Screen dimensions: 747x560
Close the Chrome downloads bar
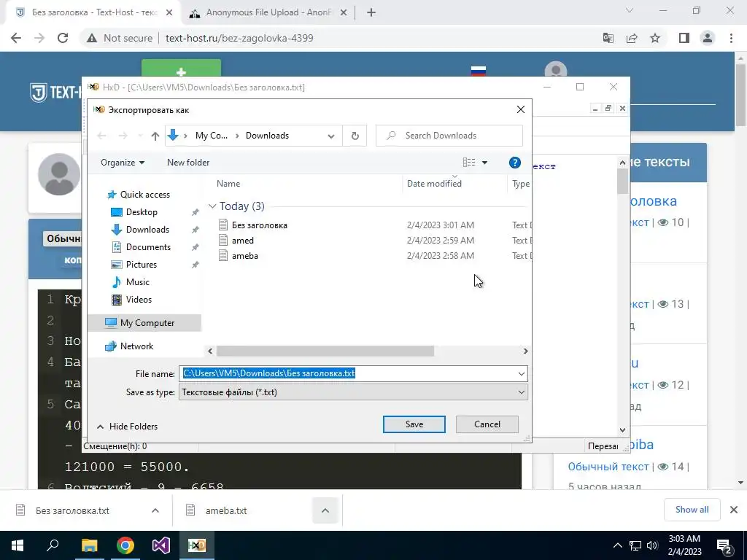[734, 510]
